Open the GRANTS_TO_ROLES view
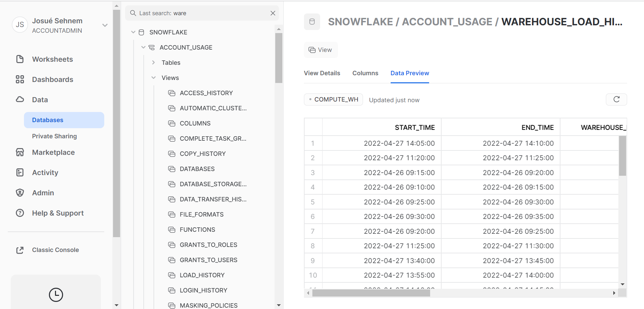The width and height of the screenshot is (644, 309). (x=208, y=245)
